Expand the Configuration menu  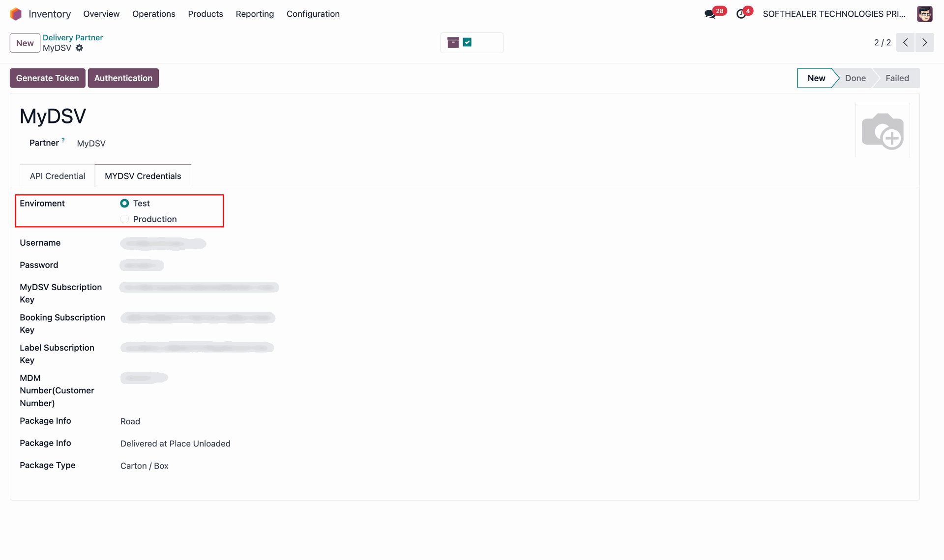313,14
